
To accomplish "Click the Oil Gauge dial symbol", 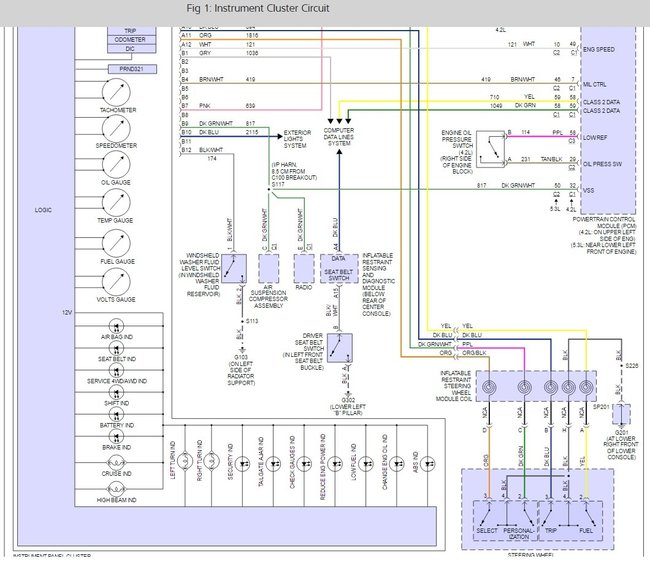I will click(116, 165).
